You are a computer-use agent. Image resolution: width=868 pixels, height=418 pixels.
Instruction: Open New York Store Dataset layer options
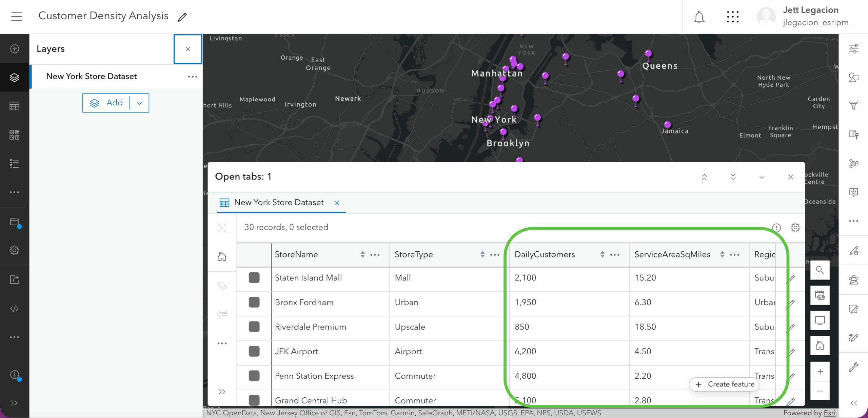coord(193,77)
